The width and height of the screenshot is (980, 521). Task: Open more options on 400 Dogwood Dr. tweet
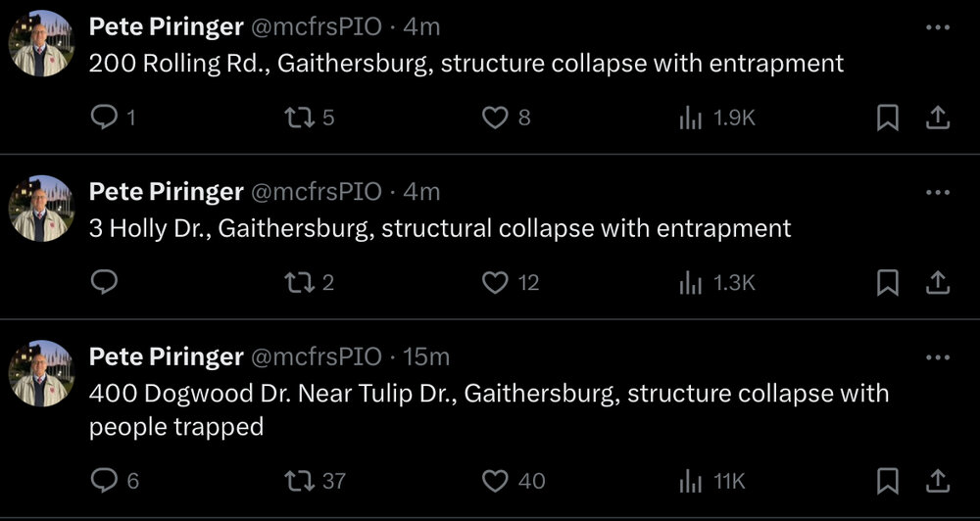coord(938,356)
